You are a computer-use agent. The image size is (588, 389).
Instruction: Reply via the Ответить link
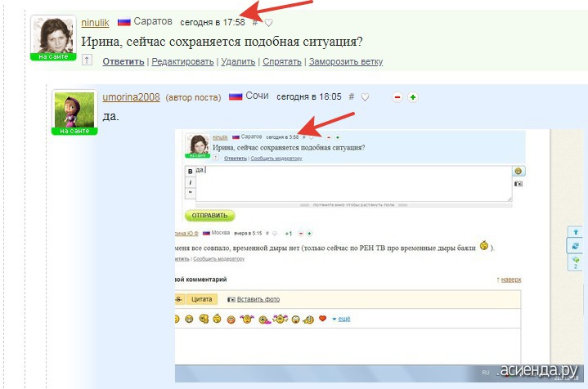tap(123, 61)
